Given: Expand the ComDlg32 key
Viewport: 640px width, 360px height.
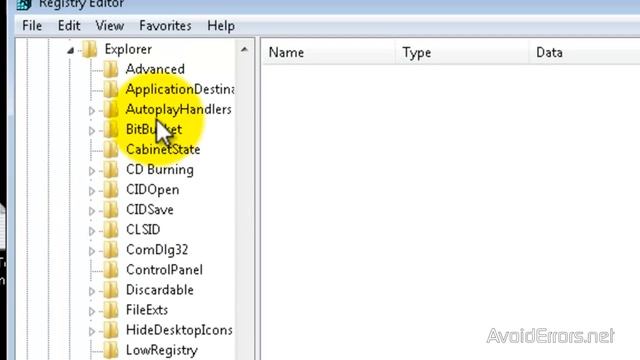Looking at the screenshot, I should [x=91, y=251].
